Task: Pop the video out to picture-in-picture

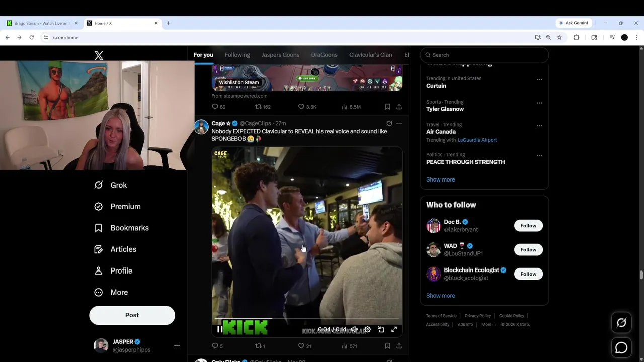Action: coord(381,329)
